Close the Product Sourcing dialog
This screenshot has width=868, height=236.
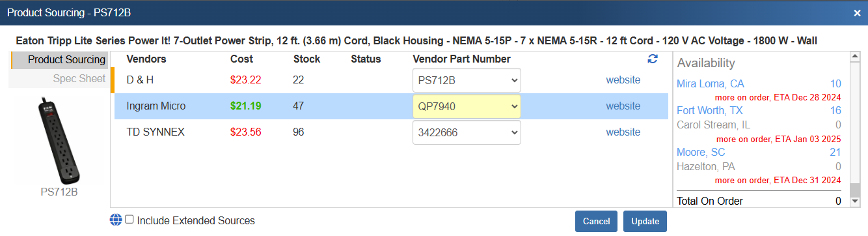(x=857, y=12)
